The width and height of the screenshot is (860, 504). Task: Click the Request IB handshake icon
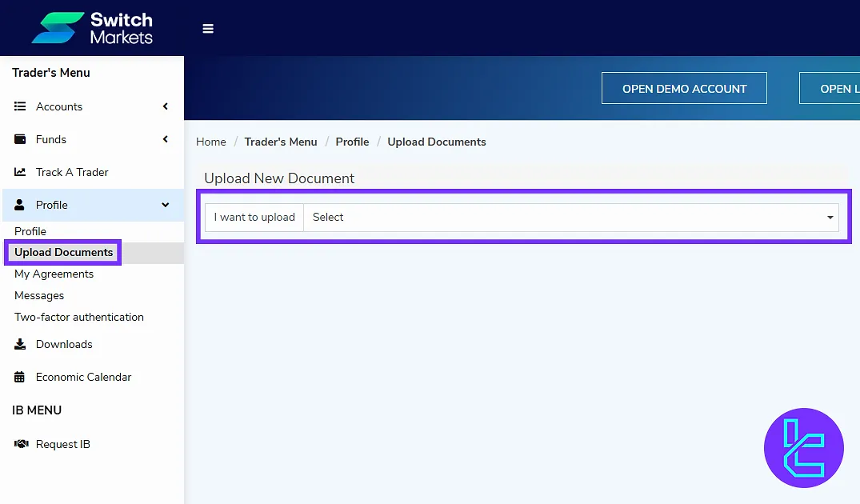21,444
